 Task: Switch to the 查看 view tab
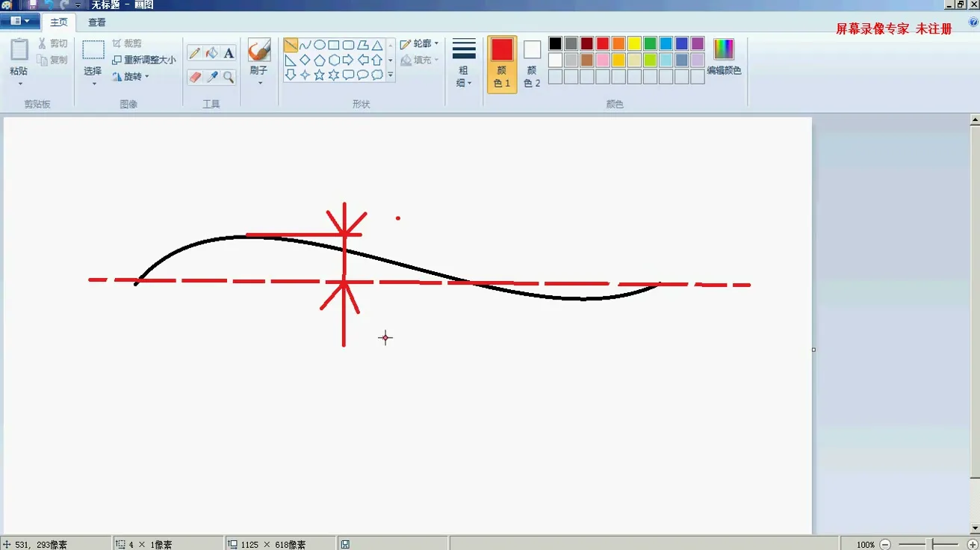(x=97, y=22)
